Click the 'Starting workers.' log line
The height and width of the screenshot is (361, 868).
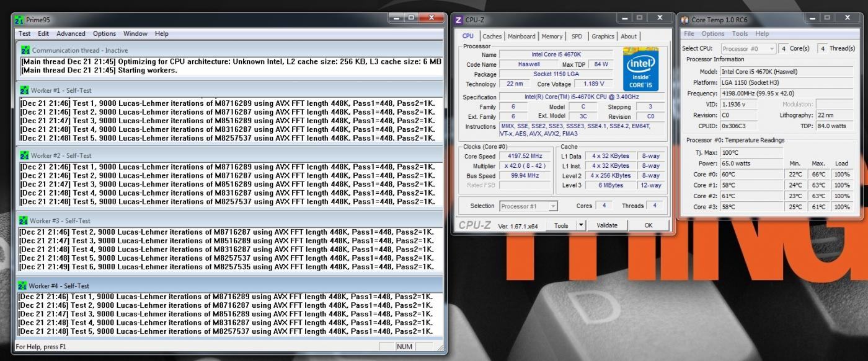(99, 70)
